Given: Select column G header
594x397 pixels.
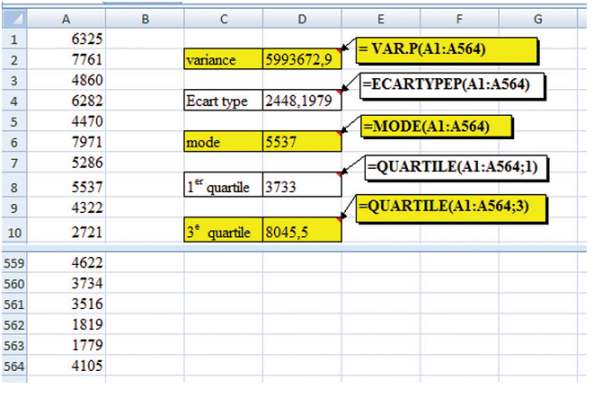Looking at the screenshot, I should pyautogui.click(x=538, y=19).
